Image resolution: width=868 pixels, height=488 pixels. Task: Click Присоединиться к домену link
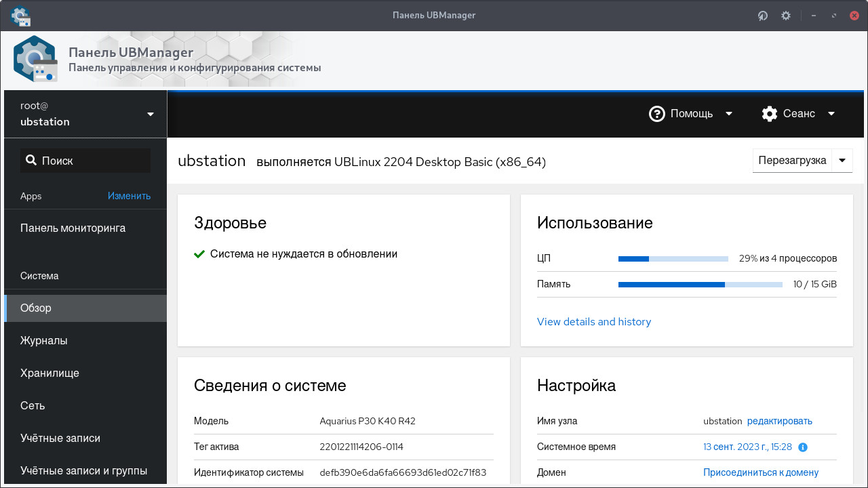(x=761, y=472)
